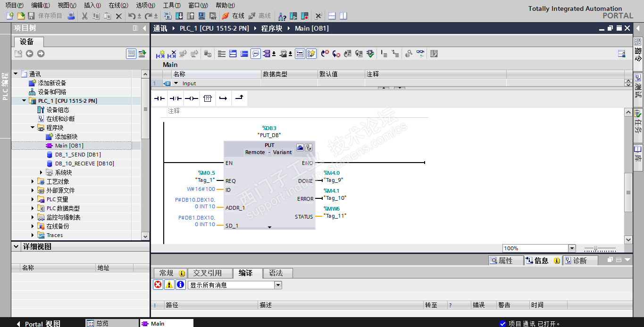
Task: Expand the Traces tree folder
Action: pos(33,235)
